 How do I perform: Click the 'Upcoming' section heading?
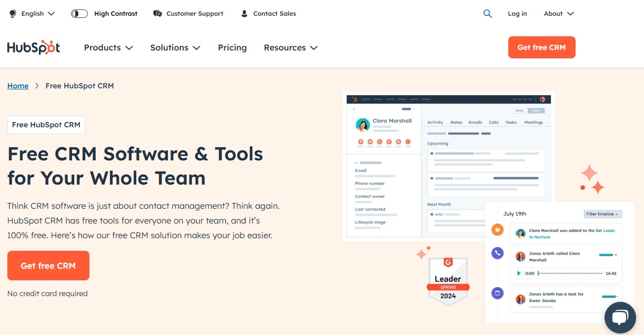pyautogui.click(x=438, y=144)
